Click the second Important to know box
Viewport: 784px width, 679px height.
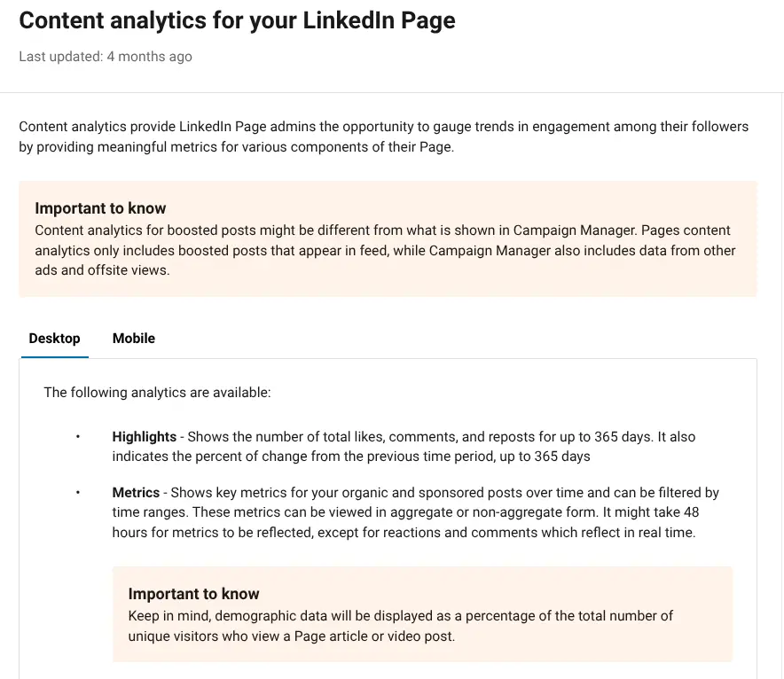tap(421, 614)
